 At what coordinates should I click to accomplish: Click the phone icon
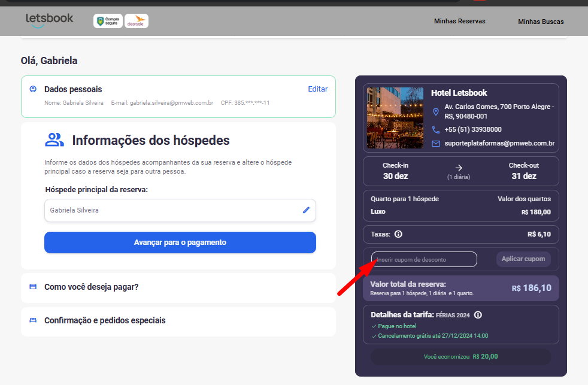pyautogui.click(x=435, y=130)
